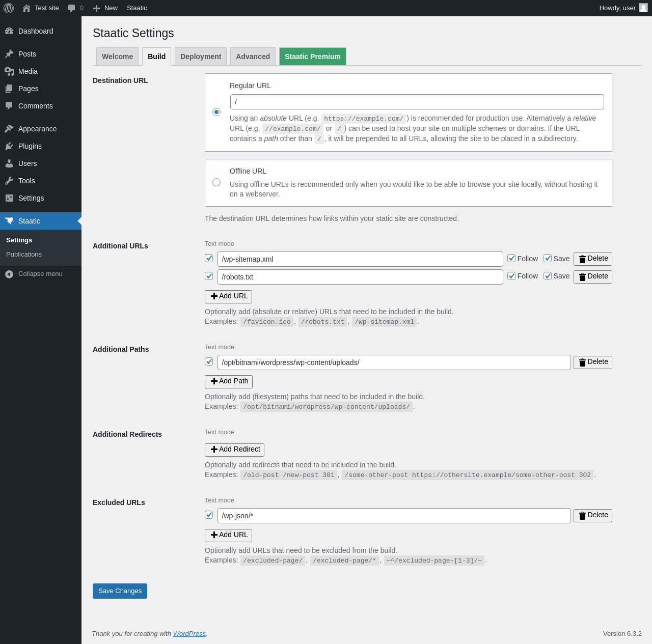Click the Comments sidebar bubble icon
Viewport: 652px width, 644px height.
[x=9, y=106]
